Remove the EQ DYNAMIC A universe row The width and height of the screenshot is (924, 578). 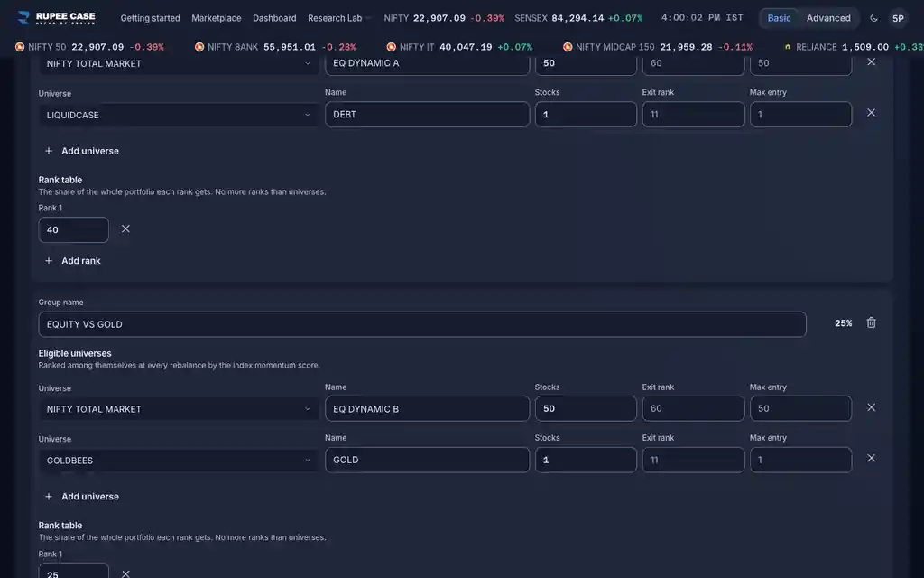click(x=871, y=61)
